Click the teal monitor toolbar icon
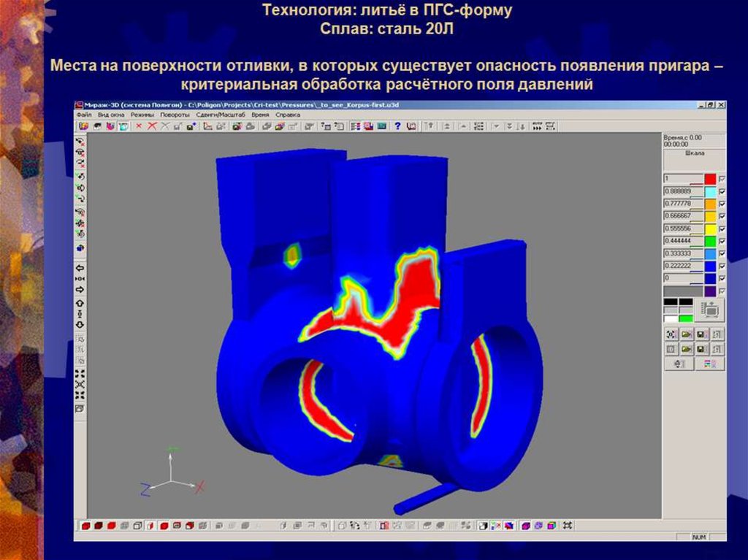This screenshot has width=748, height=560. tap(381, 126)
